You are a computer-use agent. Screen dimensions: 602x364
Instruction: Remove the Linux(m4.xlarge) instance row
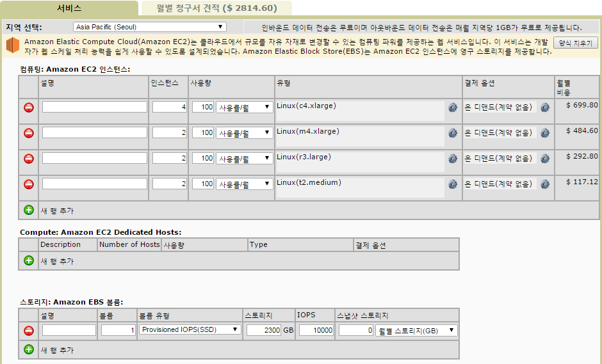click(x=29, y=134)
